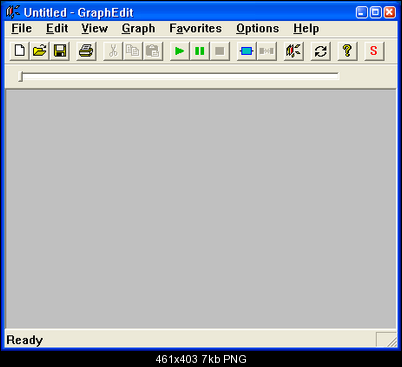The width and height of the screenshot is (402, 367).
Task: Click the GraphEdit title bar app icon
Action: (x=13, y=13)
